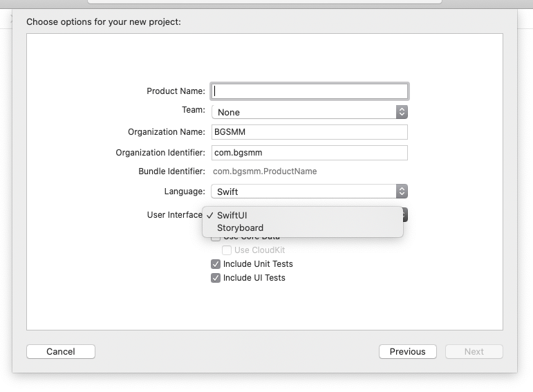Open the Team dropdown showing None
The height and width of the screenshot is (392, 533).
[304, 111]
